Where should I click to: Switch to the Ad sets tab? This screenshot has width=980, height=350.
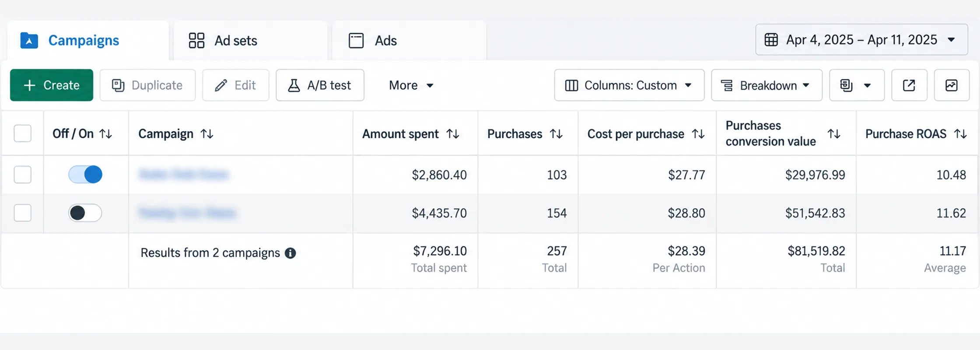250,40
